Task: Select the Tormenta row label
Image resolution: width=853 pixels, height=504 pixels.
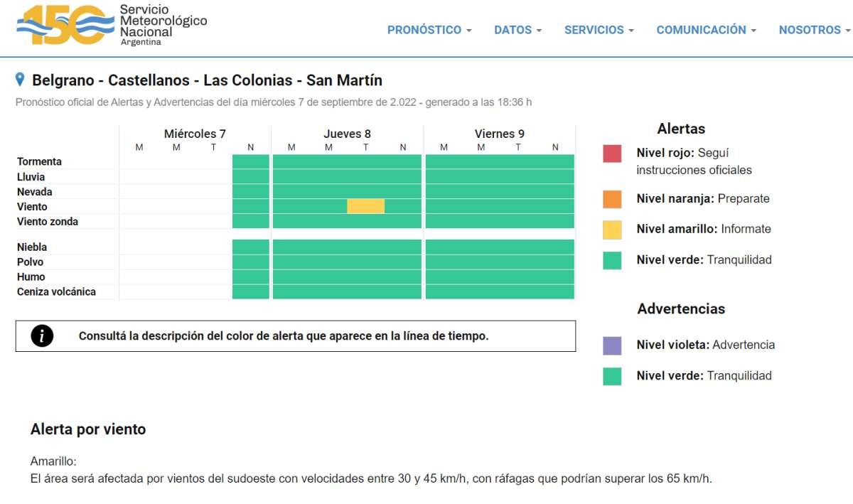Action: click(39, 161)
